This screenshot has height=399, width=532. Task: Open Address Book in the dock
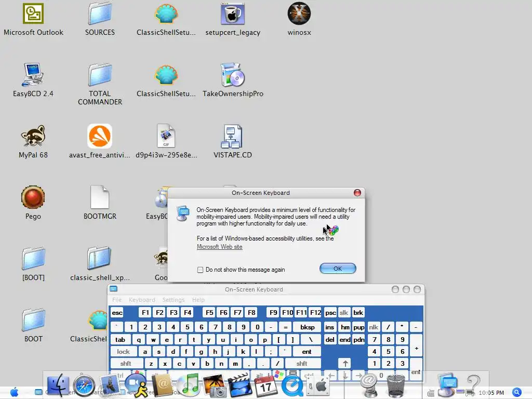click(x=162, y=385)
